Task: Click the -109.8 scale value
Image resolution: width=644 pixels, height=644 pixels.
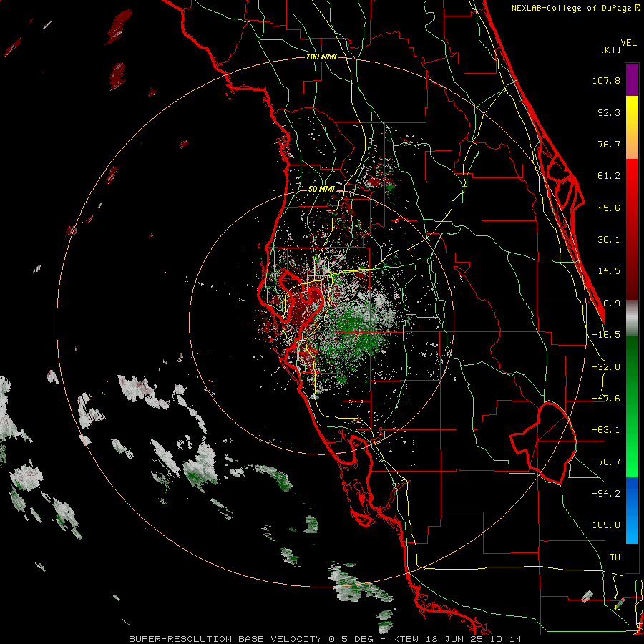Action: tap(603, 525)
